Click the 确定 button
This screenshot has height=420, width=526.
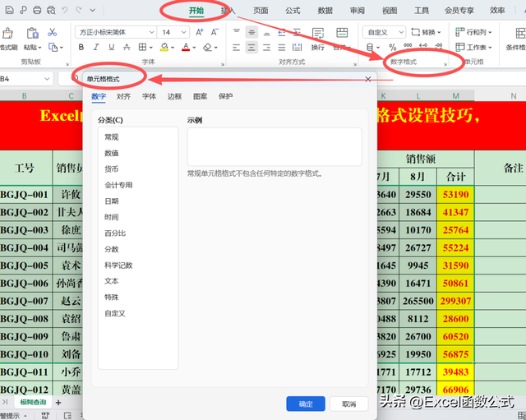click(x=306, y=404)
